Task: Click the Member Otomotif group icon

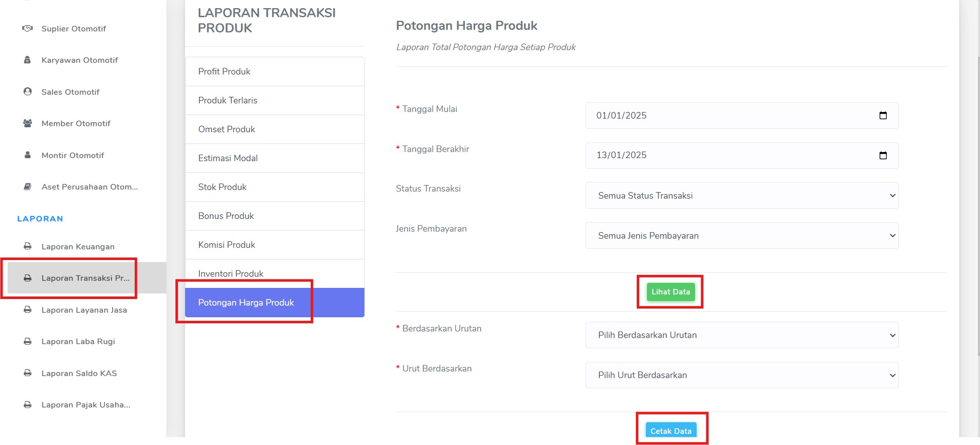Action: coord(27,123)
